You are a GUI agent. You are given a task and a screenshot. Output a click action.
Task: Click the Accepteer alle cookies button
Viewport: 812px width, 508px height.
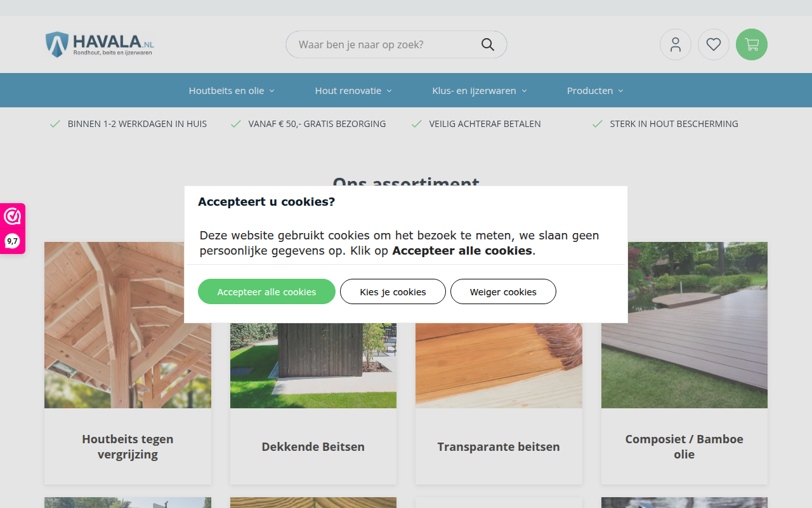coord(266,291)
